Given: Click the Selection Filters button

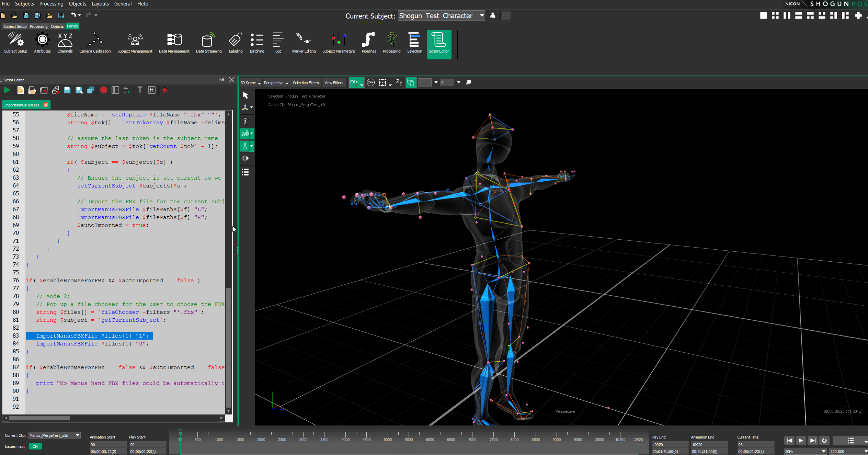Looking at the screenshot, I should point(306,83).
